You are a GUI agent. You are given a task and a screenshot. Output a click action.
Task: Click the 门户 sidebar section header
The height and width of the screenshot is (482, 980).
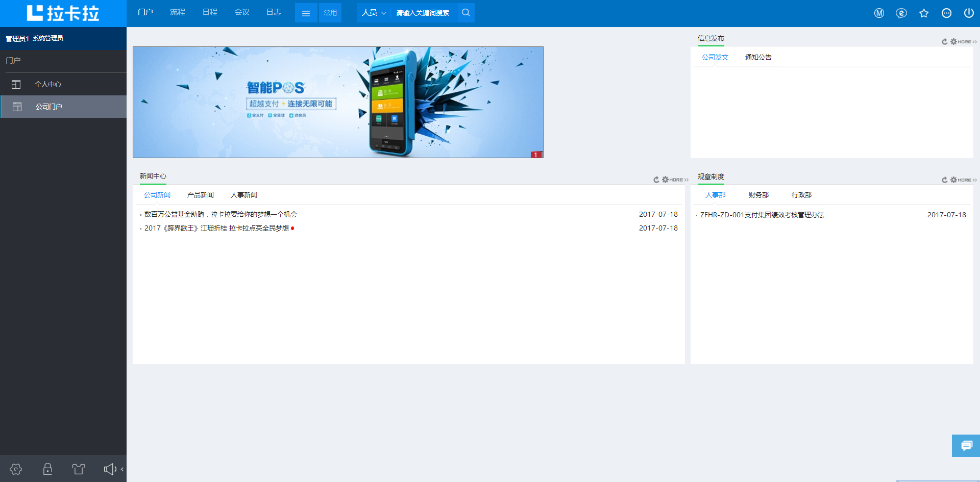coord(13,60)
